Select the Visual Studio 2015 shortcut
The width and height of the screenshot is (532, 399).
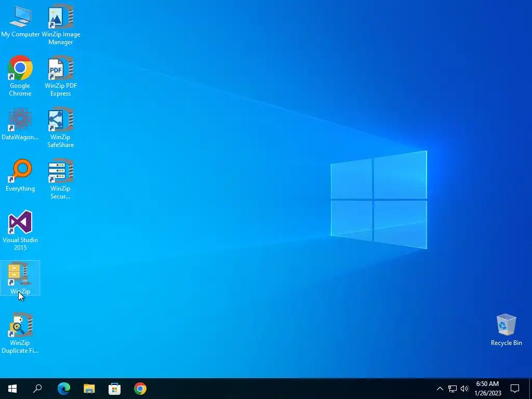20,230
